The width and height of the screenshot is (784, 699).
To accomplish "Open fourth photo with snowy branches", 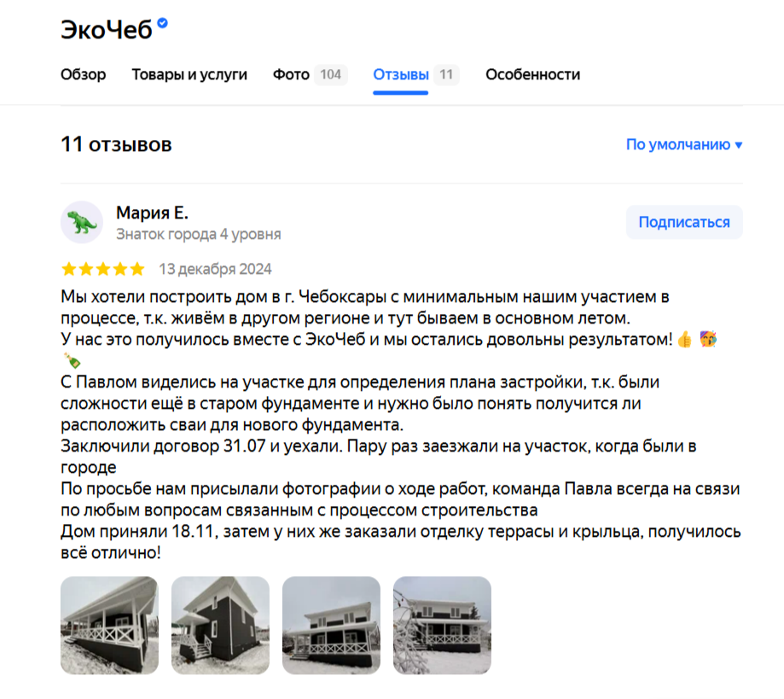I will (443, 626).
